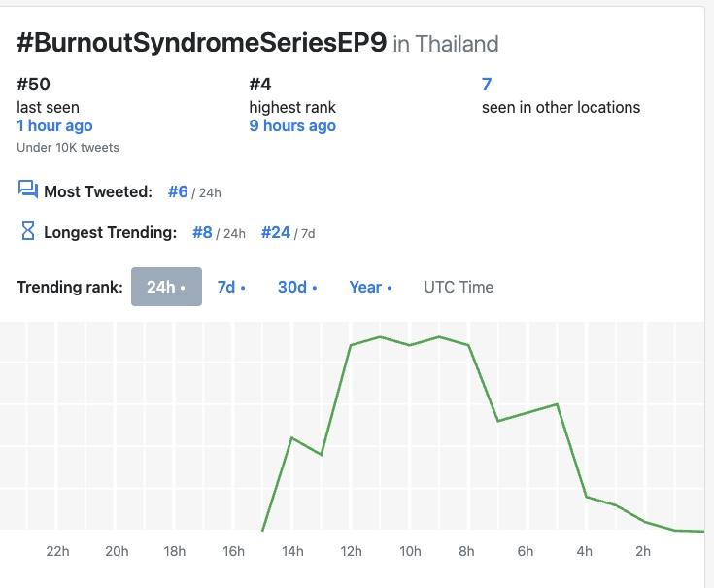Image resolution: width=714 pixels, height=588 pixels.
Task: Click the Longest Trending hourglass icon
Action: pyautogui.click(x=27, y=231)
